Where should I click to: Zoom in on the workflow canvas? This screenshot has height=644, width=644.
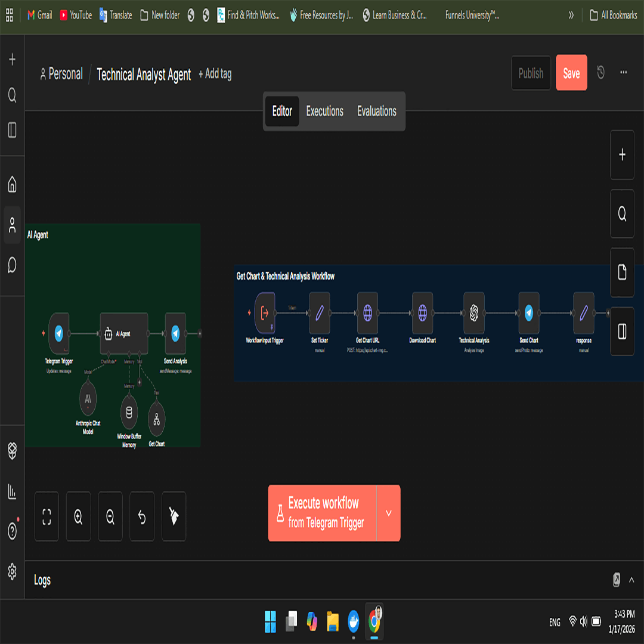[x=78, y=516]
